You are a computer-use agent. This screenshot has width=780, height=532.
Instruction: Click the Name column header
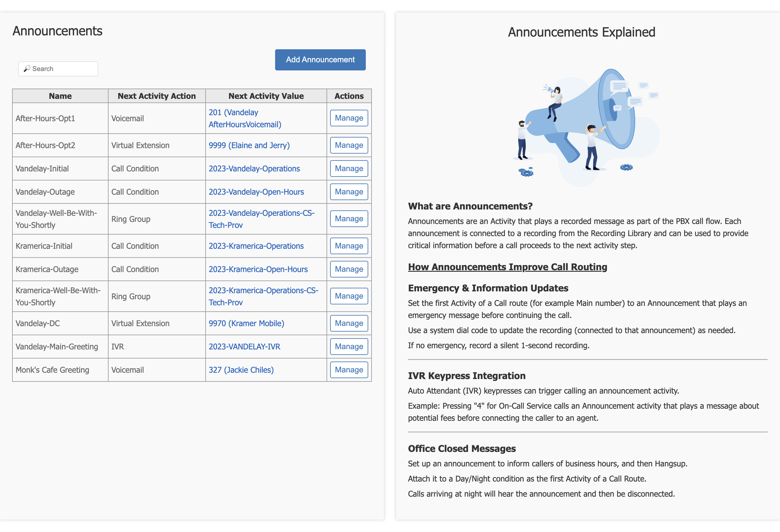point(60,96)
